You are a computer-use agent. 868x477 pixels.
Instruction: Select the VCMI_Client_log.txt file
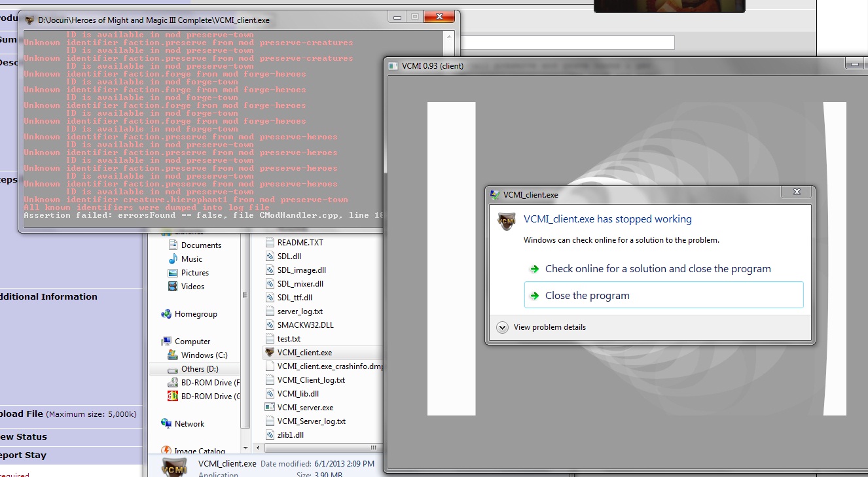pyautogui.click(x=310, y=380)
